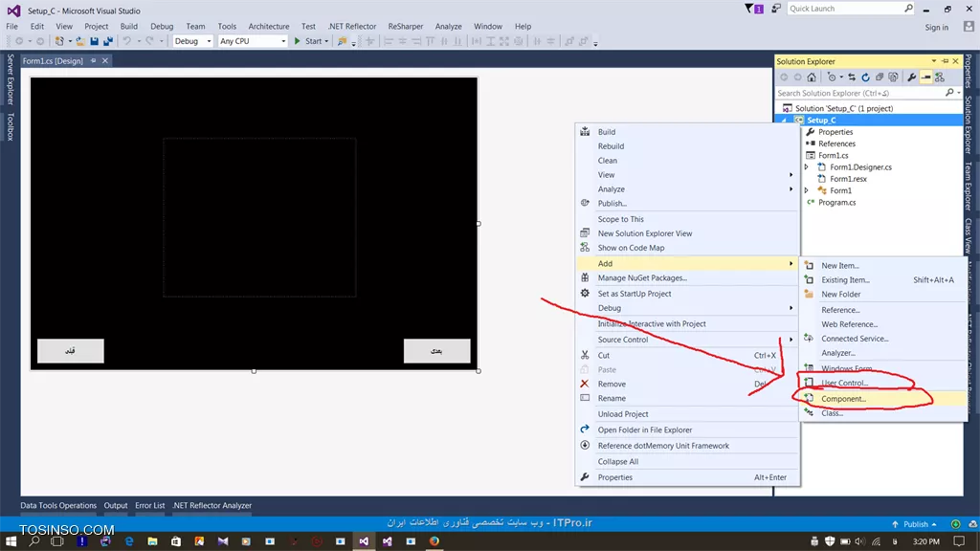Toggle Preview Selected Items in Solution Explorer

(x=925, y=77)
